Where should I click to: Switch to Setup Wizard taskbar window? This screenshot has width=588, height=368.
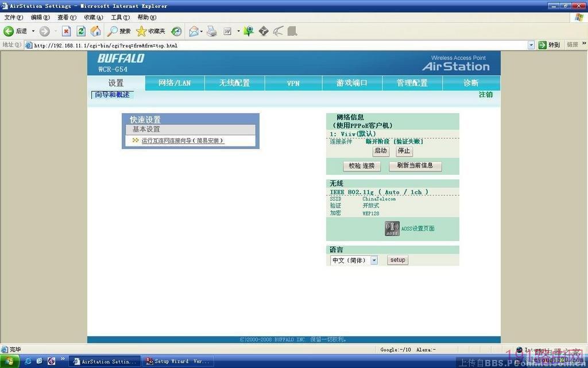click(x=178, y=361)
